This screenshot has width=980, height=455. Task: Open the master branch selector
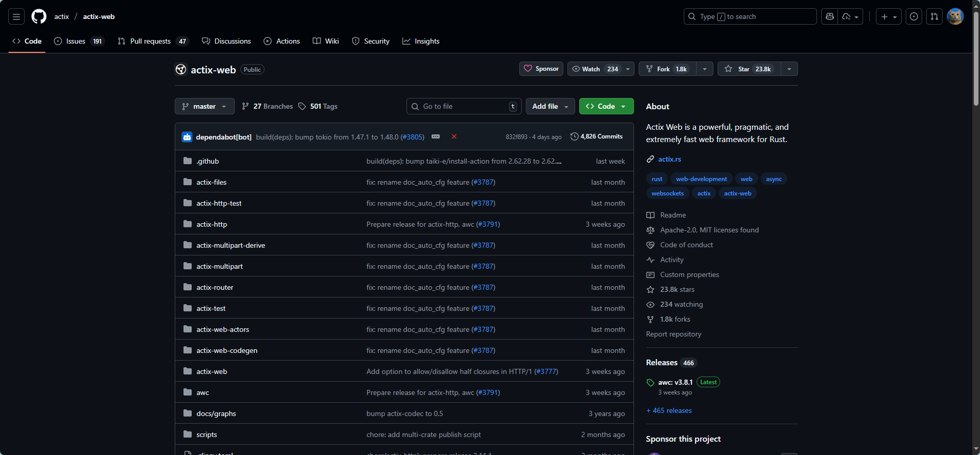pyautogui.click(x=205, y=106)
